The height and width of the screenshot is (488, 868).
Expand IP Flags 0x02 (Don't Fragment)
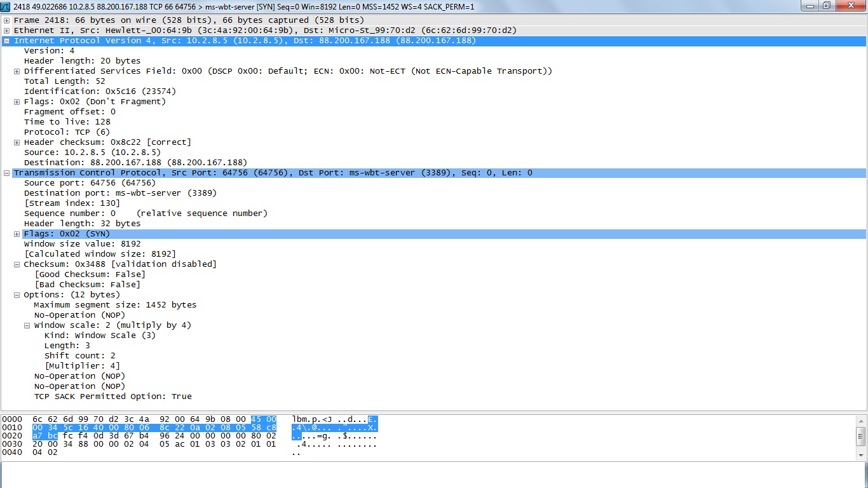[x=17, y=102]
